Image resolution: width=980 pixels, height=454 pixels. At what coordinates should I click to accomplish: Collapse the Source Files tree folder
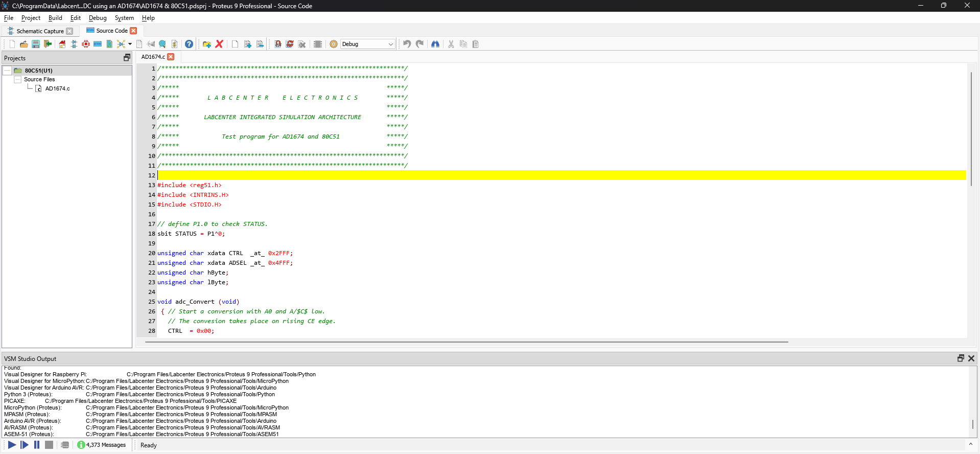[x=18, y=79]
